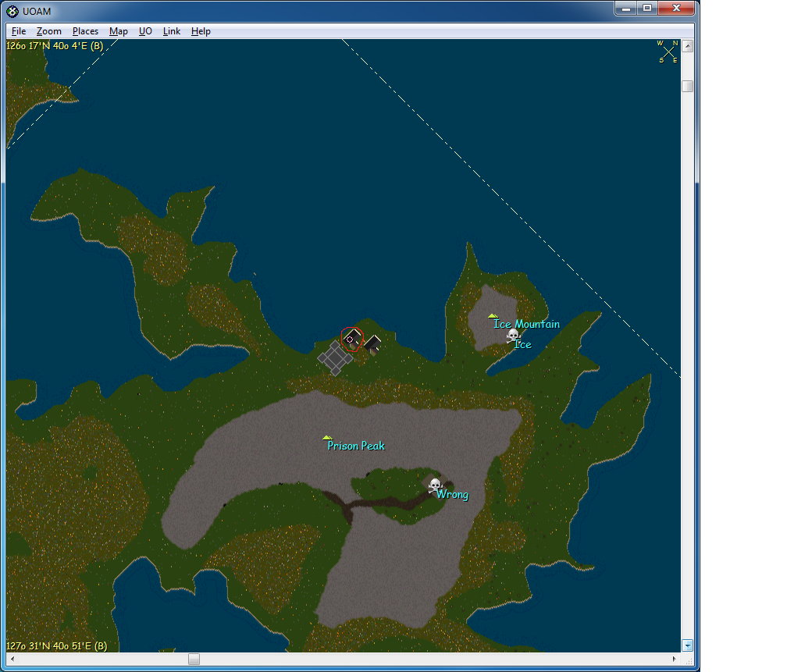Click the red-circled house on the map
The image size is (787, 672).
tap(352, 339)
